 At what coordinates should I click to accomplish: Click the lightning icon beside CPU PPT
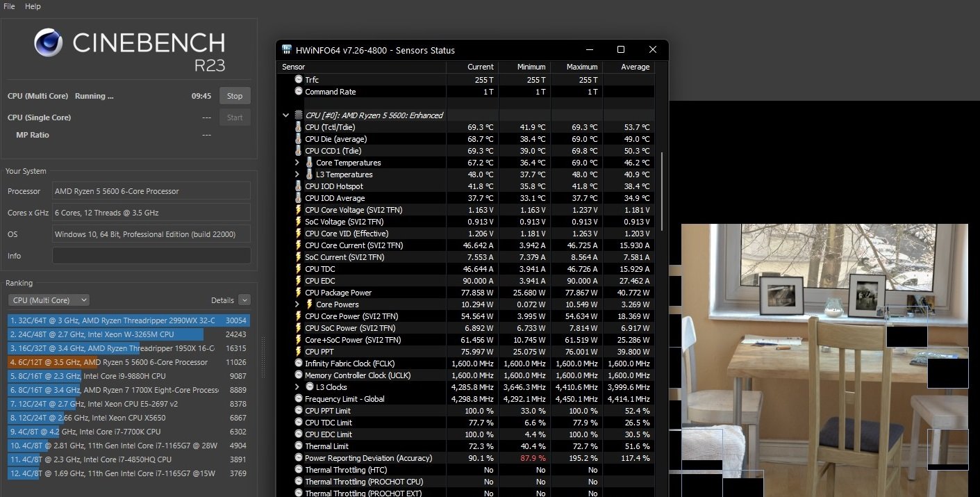(x=299, y=352)
